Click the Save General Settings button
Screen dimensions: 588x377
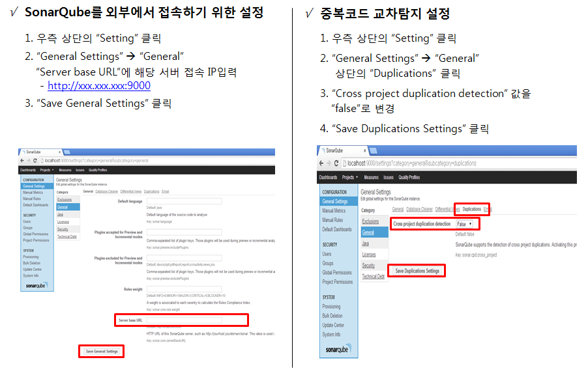click(x=102, y=352)
